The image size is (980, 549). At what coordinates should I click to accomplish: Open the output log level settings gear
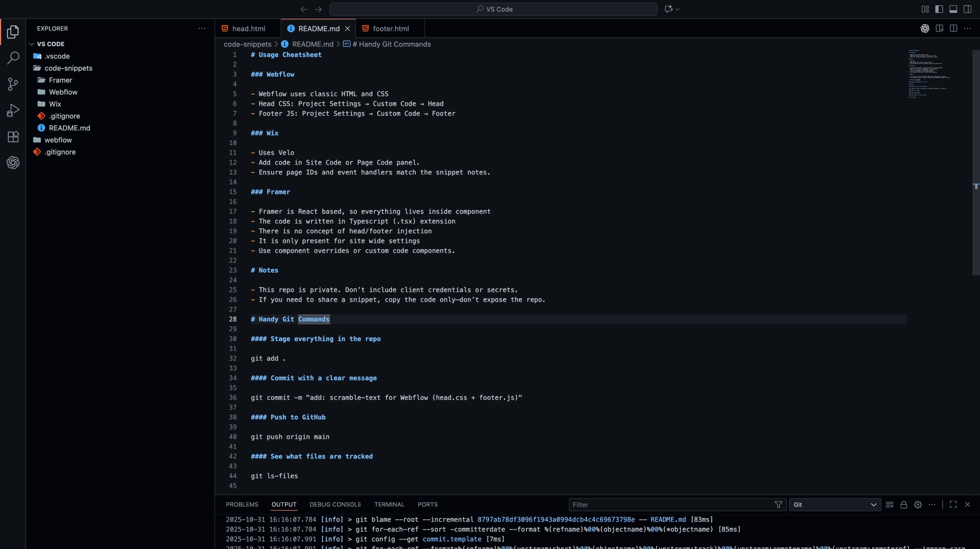(918, 505)
